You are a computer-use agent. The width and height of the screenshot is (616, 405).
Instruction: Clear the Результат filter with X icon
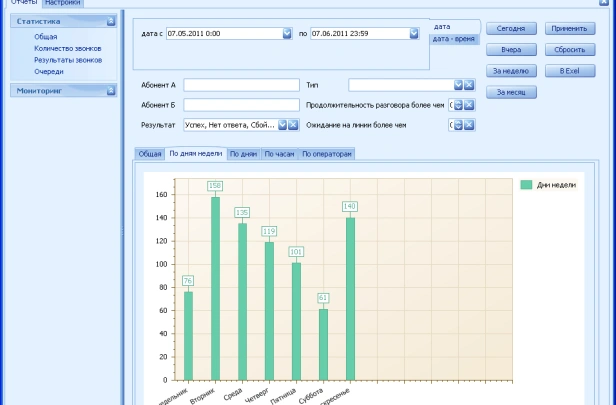pyautogui.click(x=294, y=125)
